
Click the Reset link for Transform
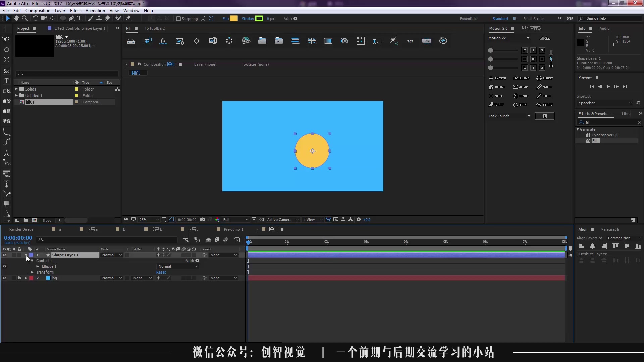click(161, 272)
